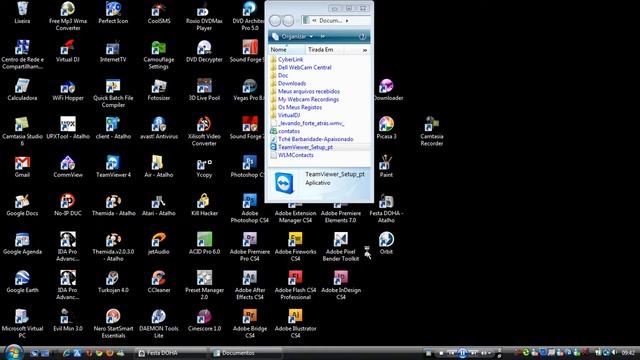Open Free Mp3 Wma Converter shortcut
This screenshot has height=360, width=640.
click(x=68, y=16)
